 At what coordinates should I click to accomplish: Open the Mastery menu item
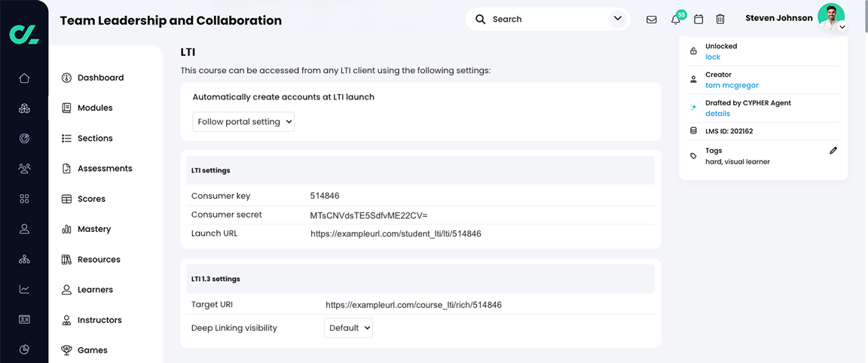click(x=94, y=229)
